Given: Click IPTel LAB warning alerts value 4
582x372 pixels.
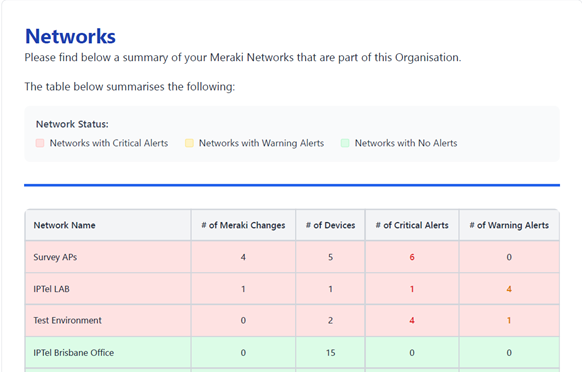Looking at the screenshot, I should click(509, 289).
